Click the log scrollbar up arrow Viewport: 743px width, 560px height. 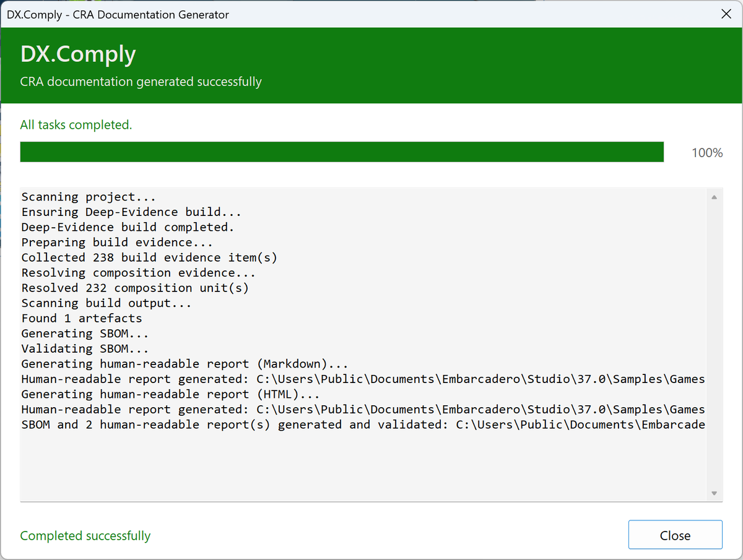714,197
